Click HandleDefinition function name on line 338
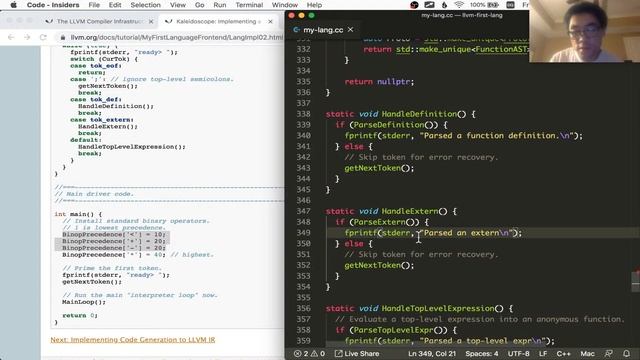Screen dimensions: 640x360 [x=419, y=114]
